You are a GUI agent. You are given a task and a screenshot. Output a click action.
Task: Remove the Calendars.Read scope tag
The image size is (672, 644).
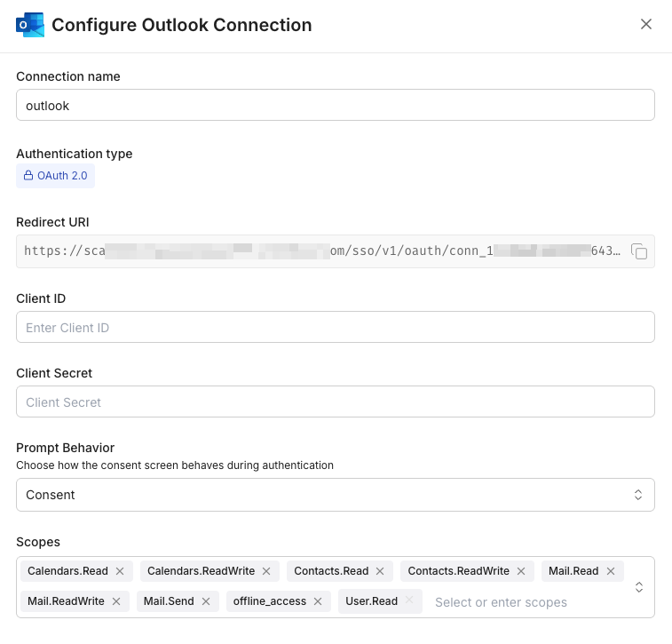[x=120, y=571]
